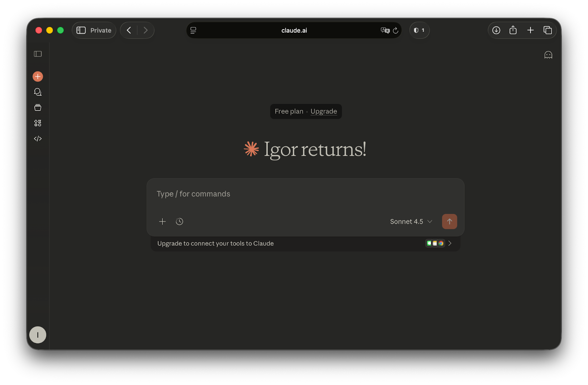Viewport: 588px width, 385px height.
Task: Open the privacy shield report button
Action: [x=419, y=30]
